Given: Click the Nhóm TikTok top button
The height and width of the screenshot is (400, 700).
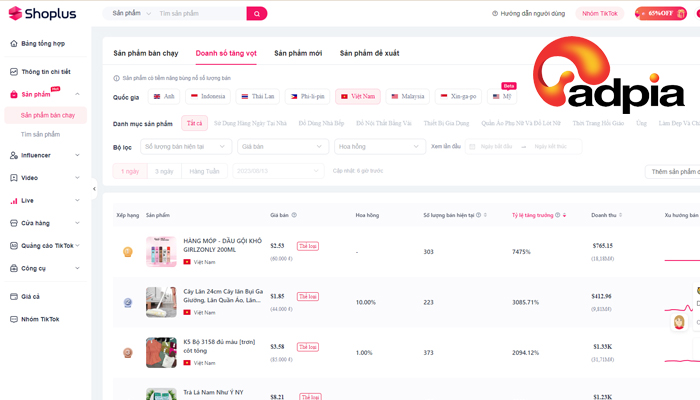Looking at the screenshot, I should (x=600, y=13).
